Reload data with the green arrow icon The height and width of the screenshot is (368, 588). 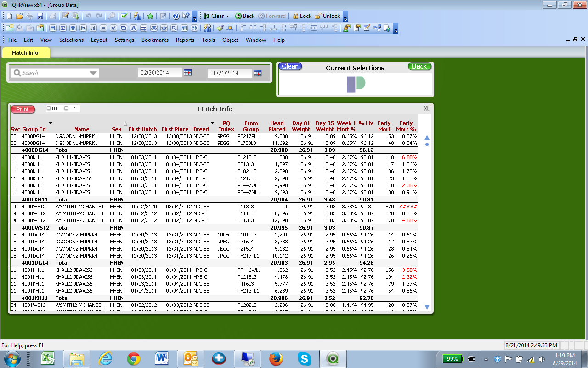(x=76, y=16)
